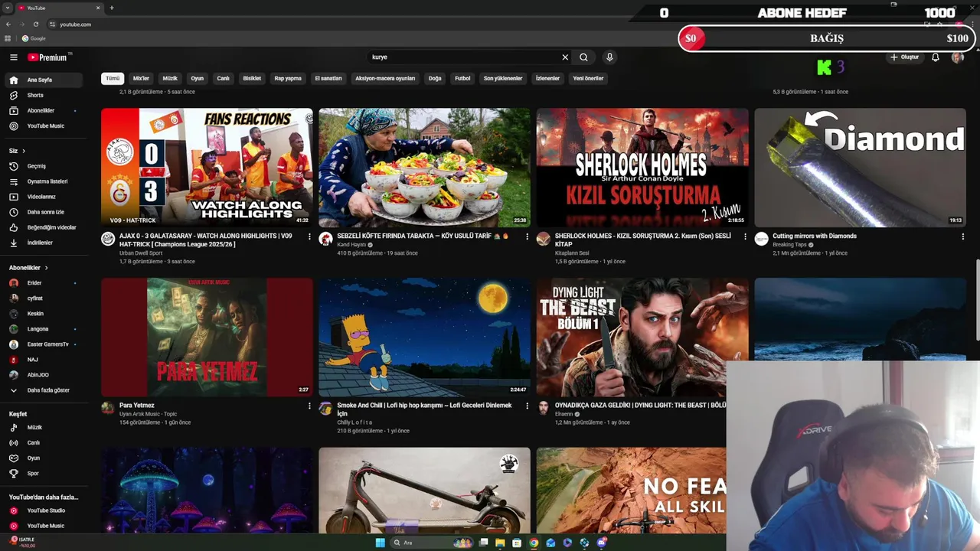980x551 pixels.
Task: Open more options for Para Yetmez video
Action: (x=309, y=406)
